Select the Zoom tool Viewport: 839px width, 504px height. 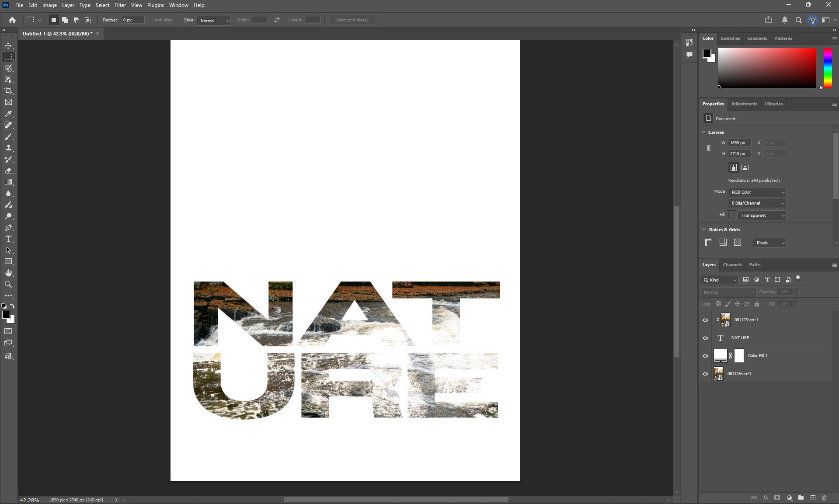8,285
